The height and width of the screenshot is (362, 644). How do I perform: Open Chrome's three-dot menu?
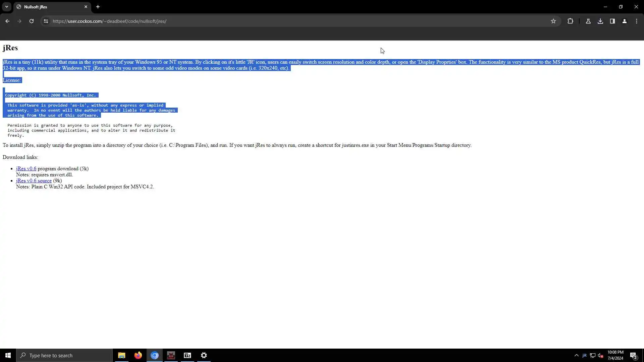click(x=636, y=21)
